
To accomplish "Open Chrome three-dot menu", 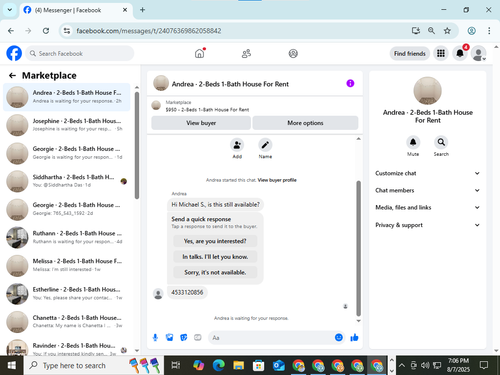I will click(x=489, y=31).
